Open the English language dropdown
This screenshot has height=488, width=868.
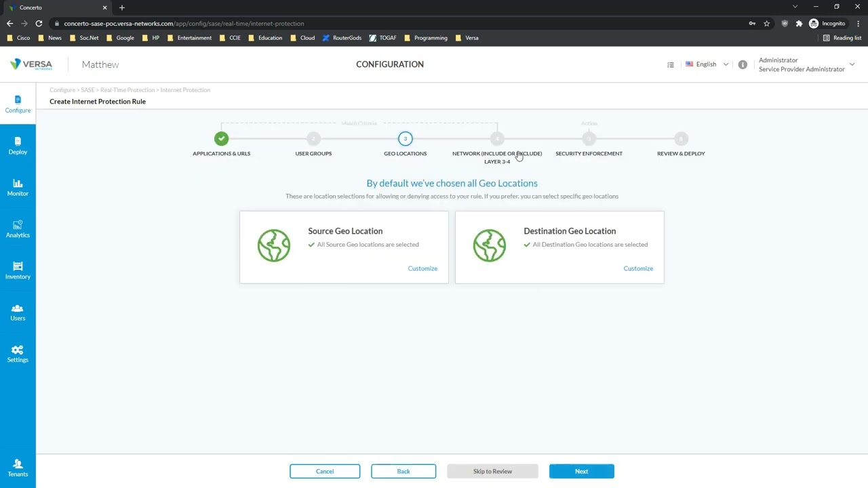tap(707, 64)
